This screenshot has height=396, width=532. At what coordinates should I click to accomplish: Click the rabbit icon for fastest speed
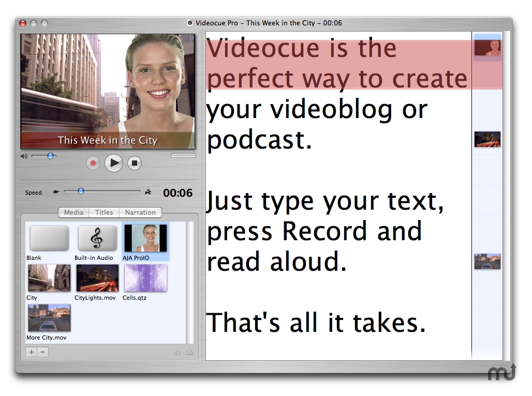pyautogui.click(x=148, y=191)
